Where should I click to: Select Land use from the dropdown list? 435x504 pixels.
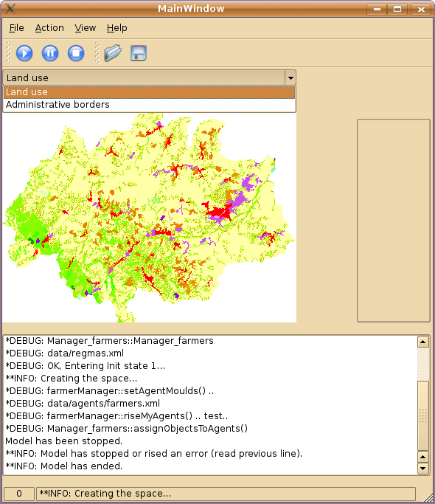(150, 92)
